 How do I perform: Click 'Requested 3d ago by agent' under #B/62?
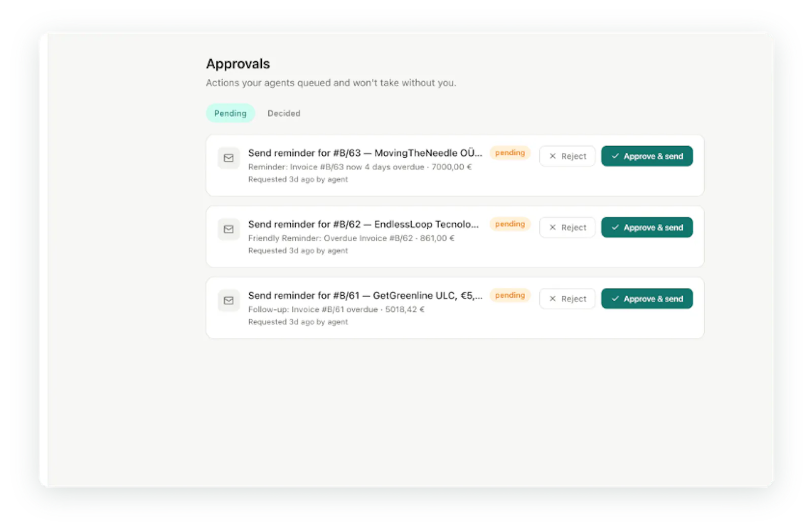298,251
